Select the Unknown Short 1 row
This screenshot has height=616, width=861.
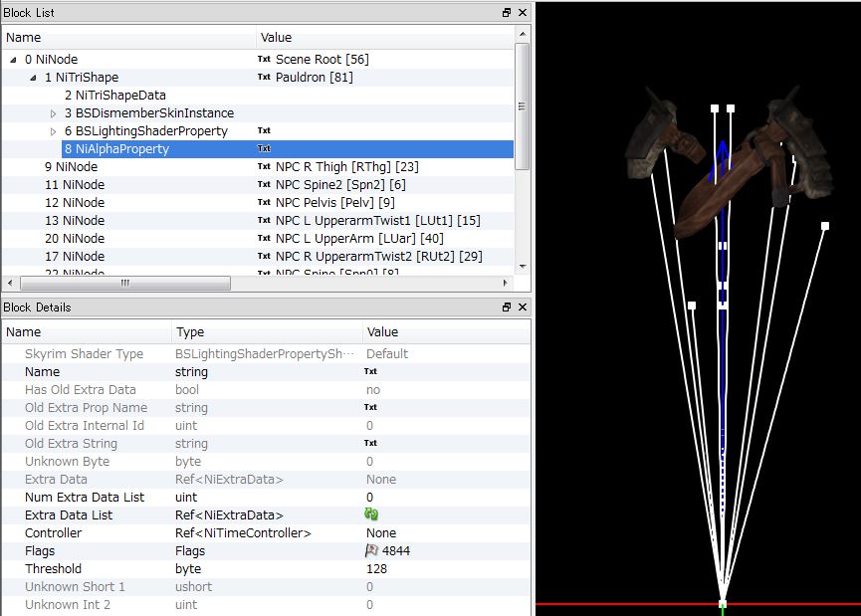pyautogui.click(x=266, y=587)
